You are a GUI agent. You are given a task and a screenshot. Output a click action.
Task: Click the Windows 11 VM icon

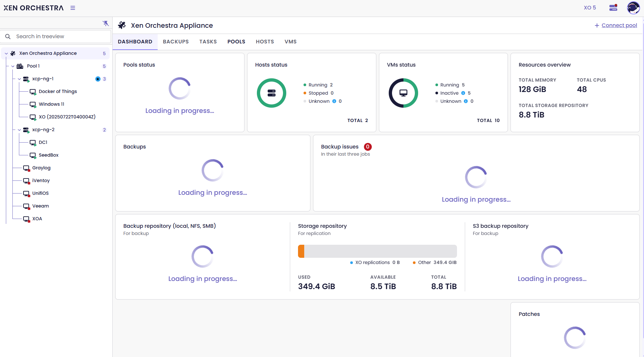tap(33, 104)
